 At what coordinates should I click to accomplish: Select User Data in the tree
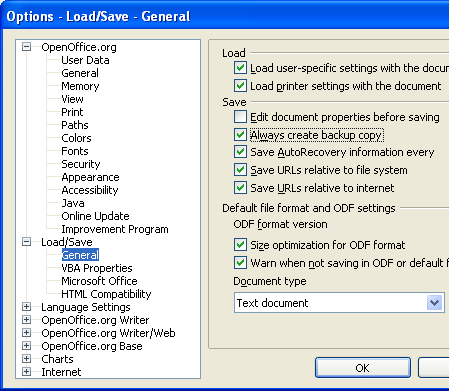[85, 60]
